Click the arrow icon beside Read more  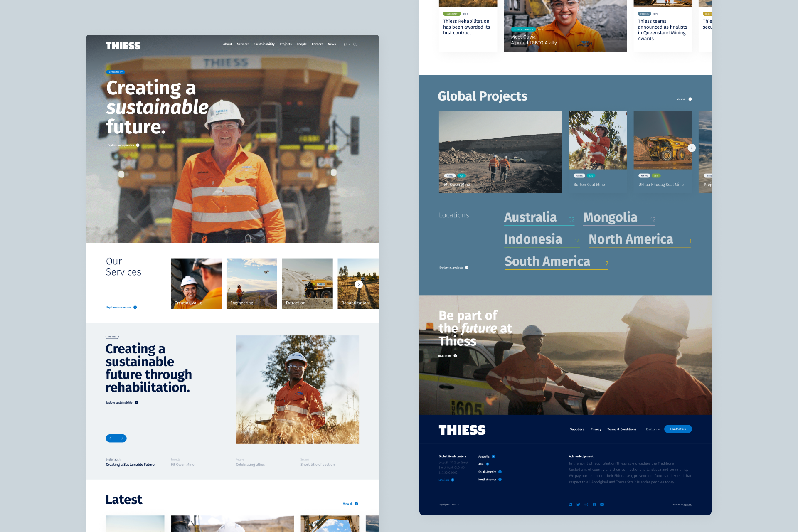455,356
